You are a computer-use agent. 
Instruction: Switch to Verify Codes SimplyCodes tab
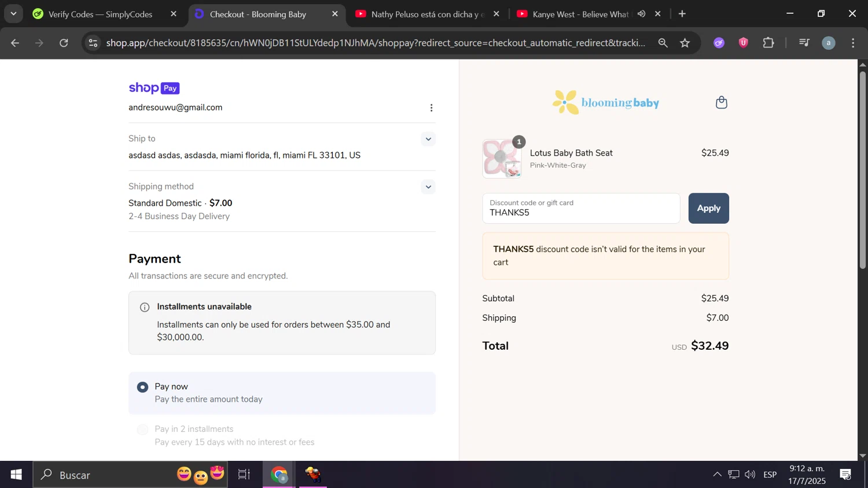point(101,14)
